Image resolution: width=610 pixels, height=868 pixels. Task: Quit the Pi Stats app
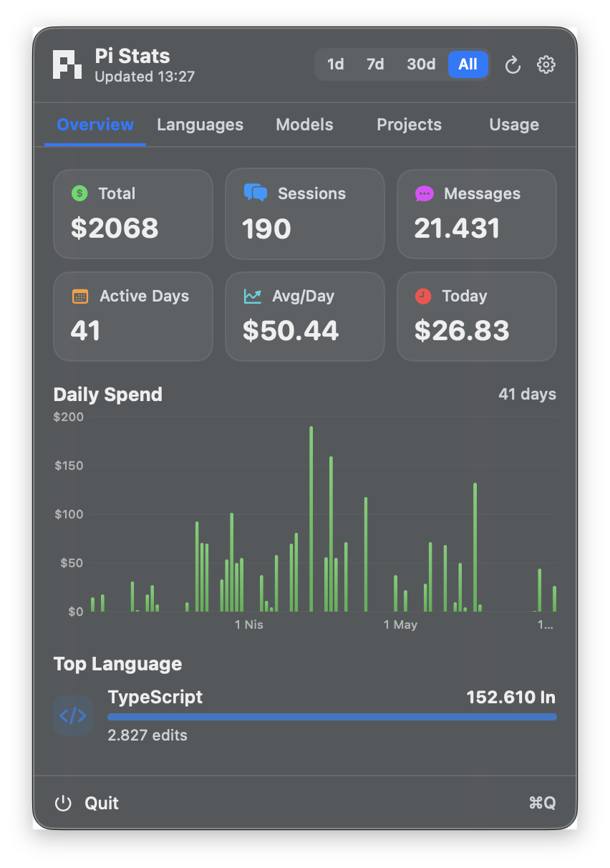click(88, 803)
